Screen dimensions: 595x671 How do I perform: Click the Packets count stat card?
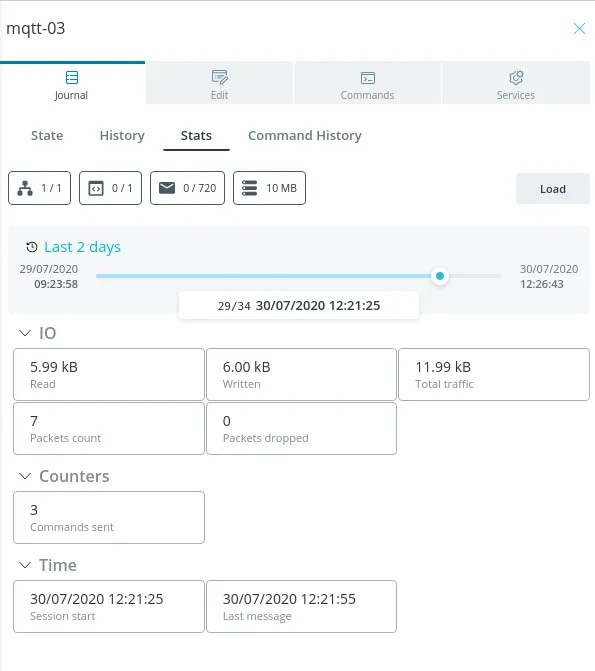pos(109,429)
